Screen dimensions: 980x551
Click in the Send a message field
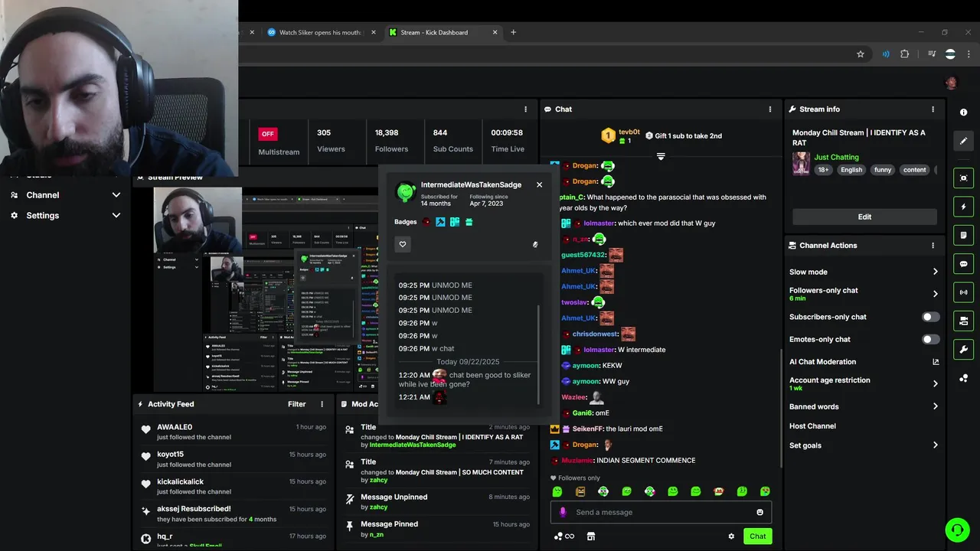(x=661, y=512)
